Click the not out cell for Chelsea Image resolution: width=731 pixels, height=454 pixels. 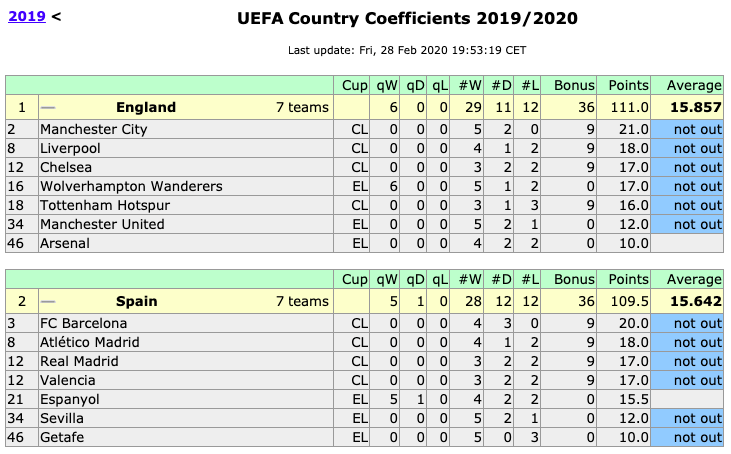[687, 167]
